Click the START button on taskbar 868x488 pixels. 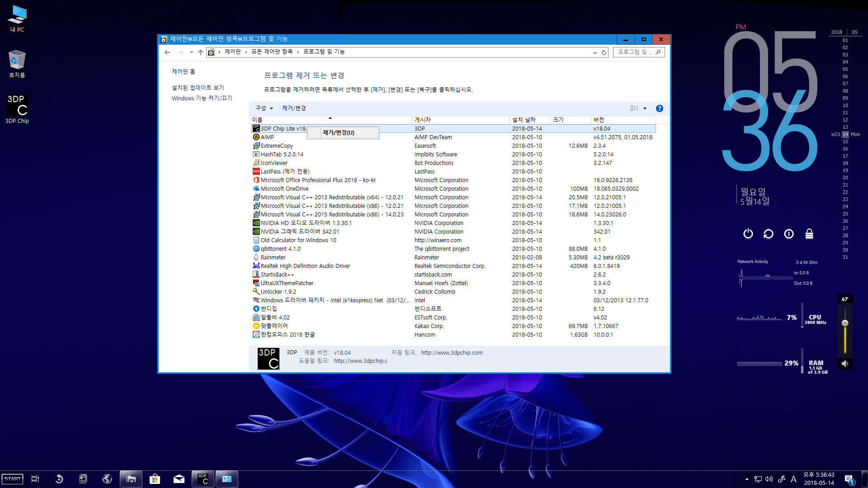tap(13, 479)
